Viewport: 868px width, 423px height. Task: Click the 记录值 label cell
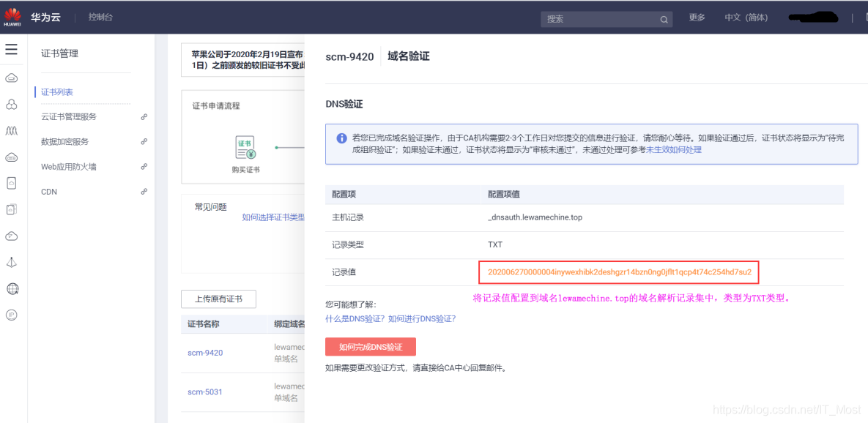point(344,272)
